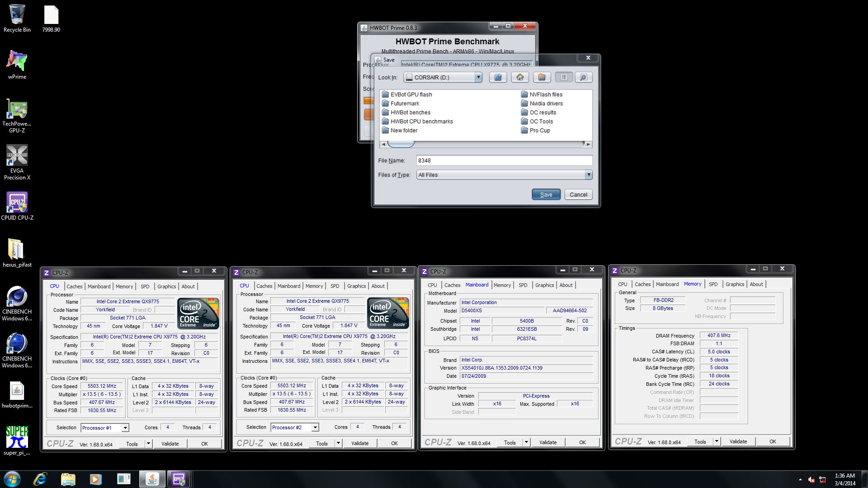This screenshot has width=868, height=488.
Task: Open SPD tab in second CPU-Z window
Action: point(335,286)
